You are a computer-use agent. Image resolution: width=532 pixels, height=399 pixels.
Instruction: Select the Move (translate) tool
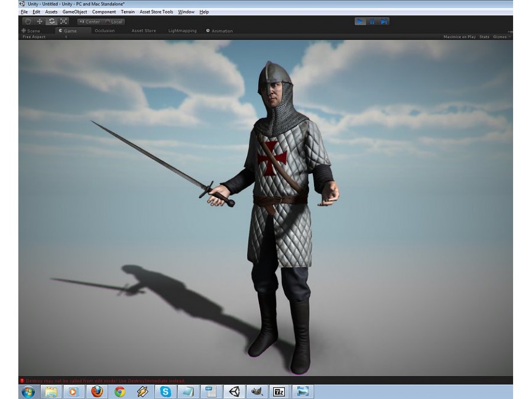[40, 21]
